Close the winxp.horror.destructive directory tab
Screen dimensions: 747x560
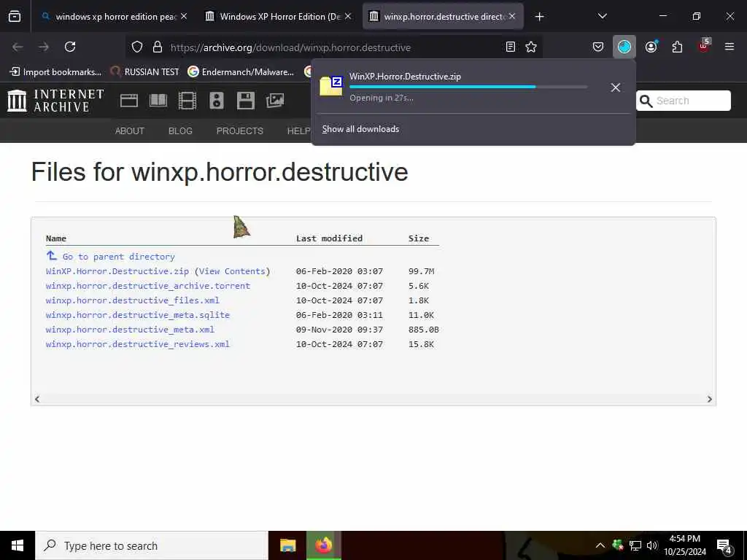[512, 16]
